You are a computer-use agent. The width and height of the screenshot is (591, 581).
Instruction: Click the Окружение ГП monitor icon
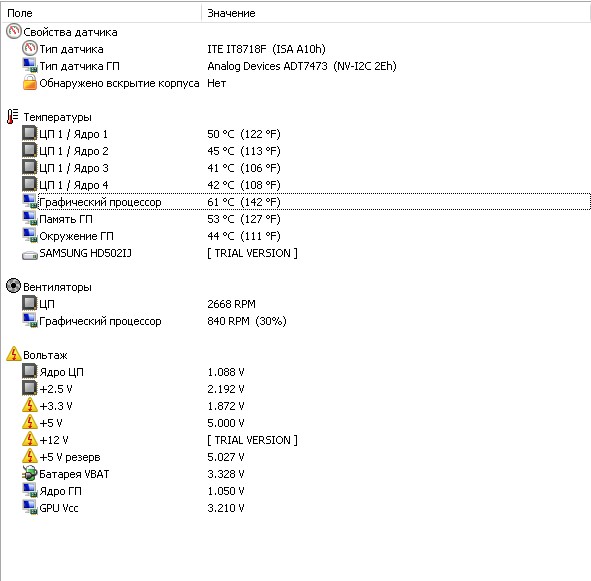[30, 235]
